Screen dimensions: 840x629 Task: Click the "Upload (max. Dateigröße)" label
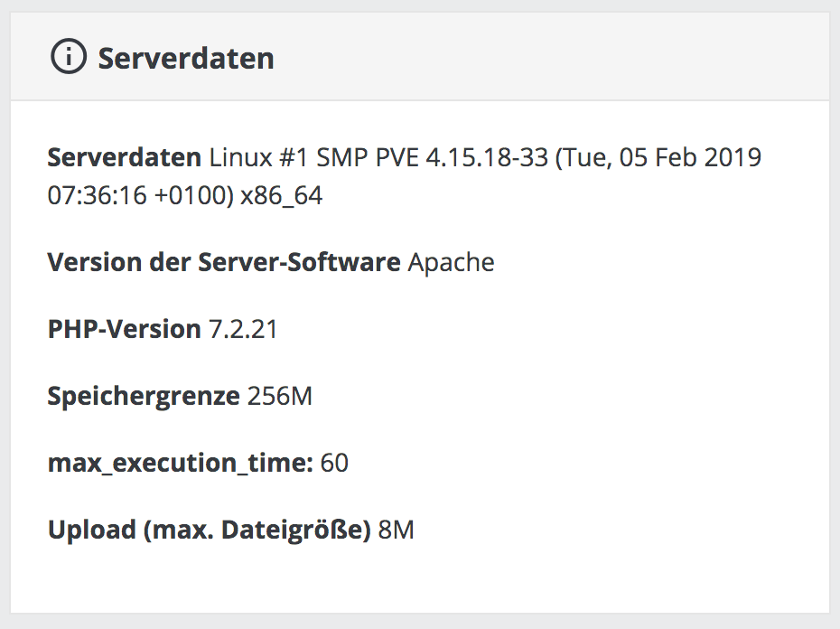209,530
